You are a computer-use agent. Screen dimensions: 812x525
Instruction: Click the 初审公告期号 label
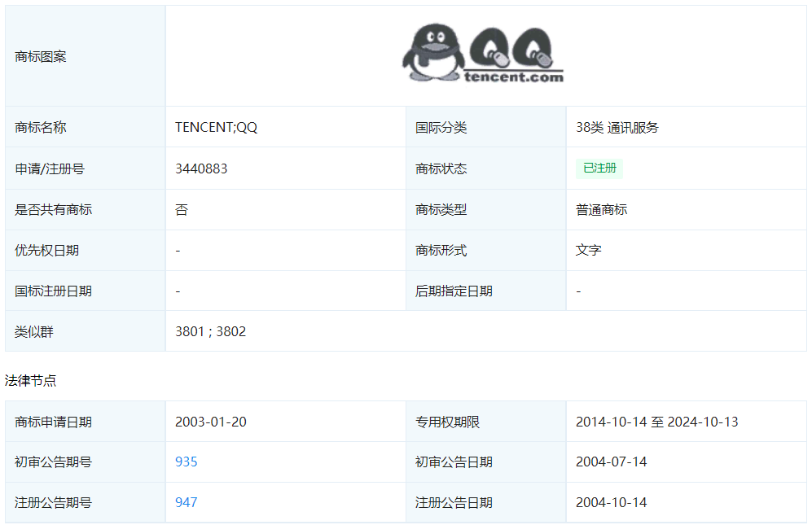(53, 462)
